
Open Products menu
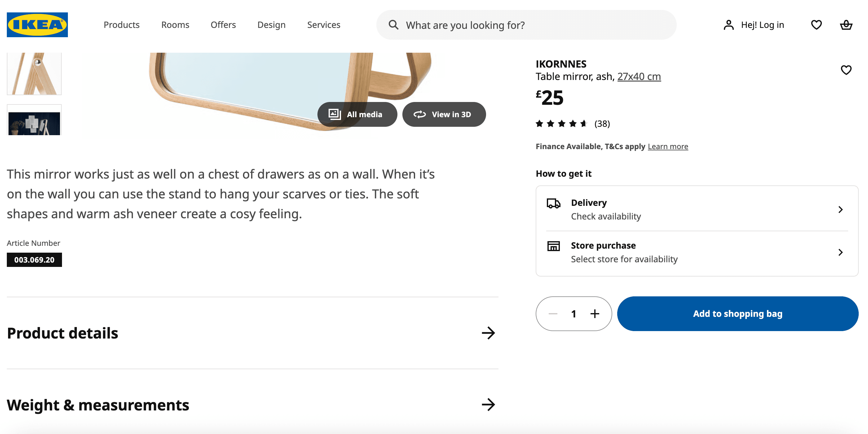click(x=121, y=24)
